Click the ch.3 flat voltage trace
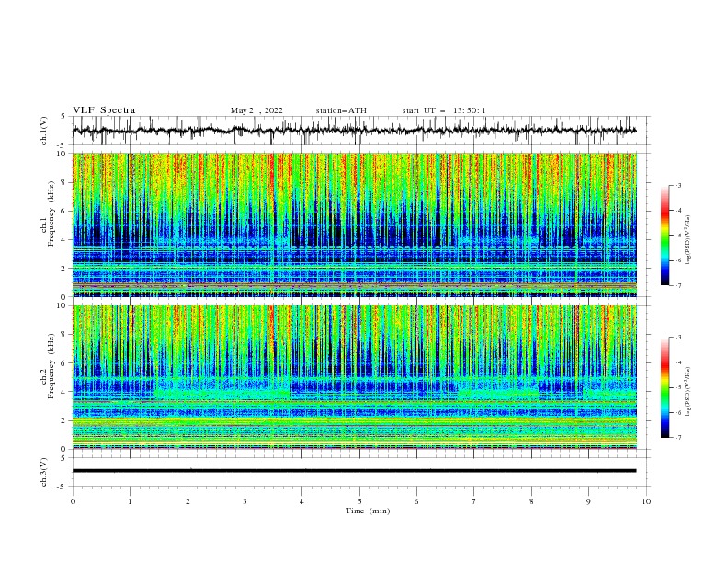 pyautogui.click(x=355, y=471)
